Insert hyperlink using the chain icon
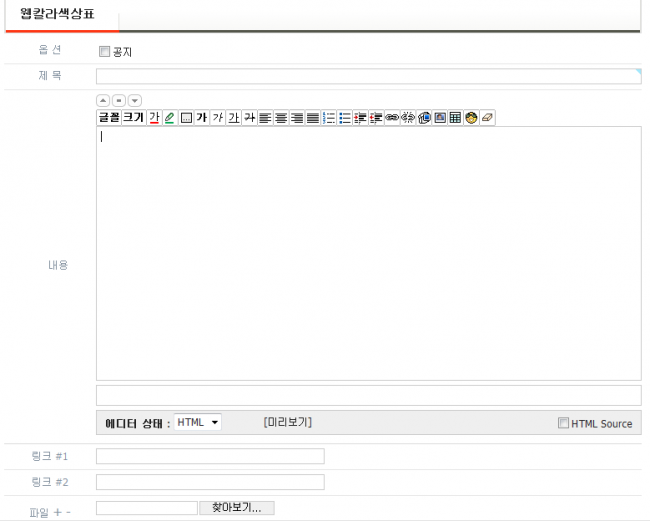 (x=392, y=118)
